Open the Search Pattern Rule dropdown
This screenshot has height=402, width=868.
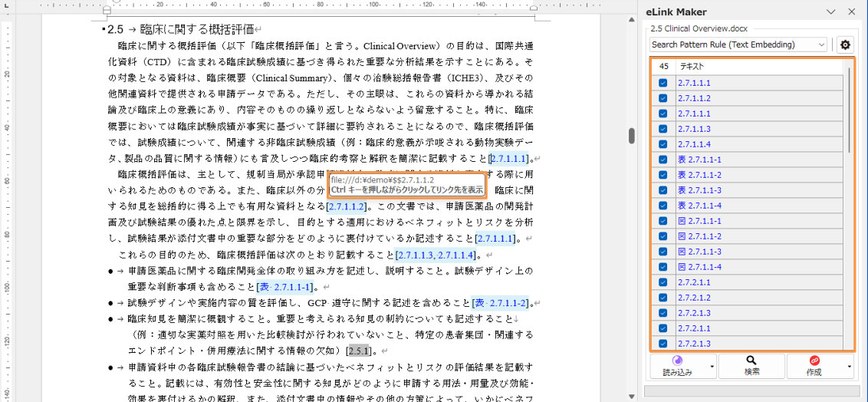point(738,45)
